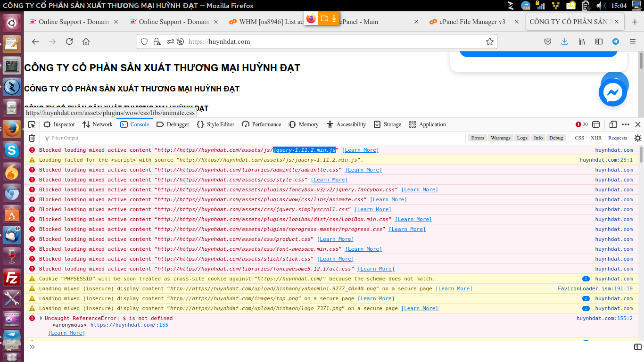Image resolution: width=644 pixels, height=362 pixels.
Task: Open the Performance tab
Action: click(x=261, y=124)
